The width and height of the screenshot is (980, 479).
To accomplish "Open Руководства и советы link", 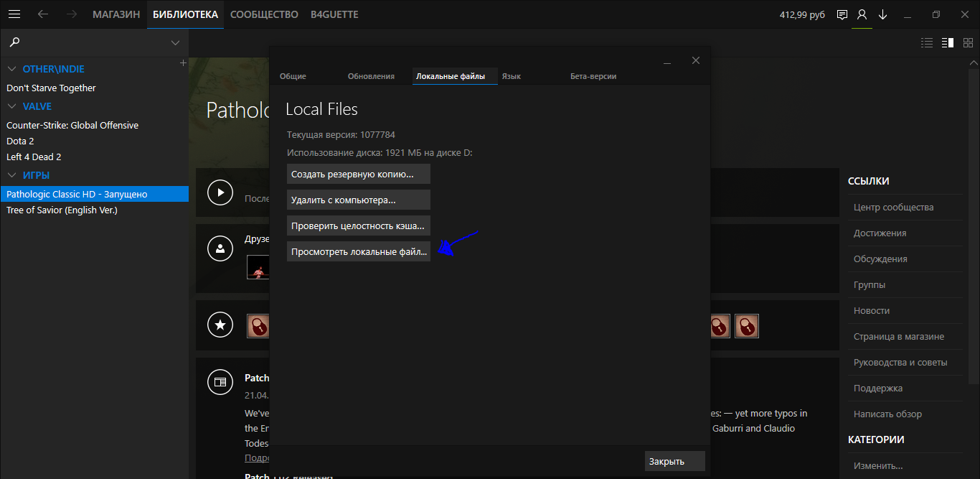I will click(x=900, y=362).
